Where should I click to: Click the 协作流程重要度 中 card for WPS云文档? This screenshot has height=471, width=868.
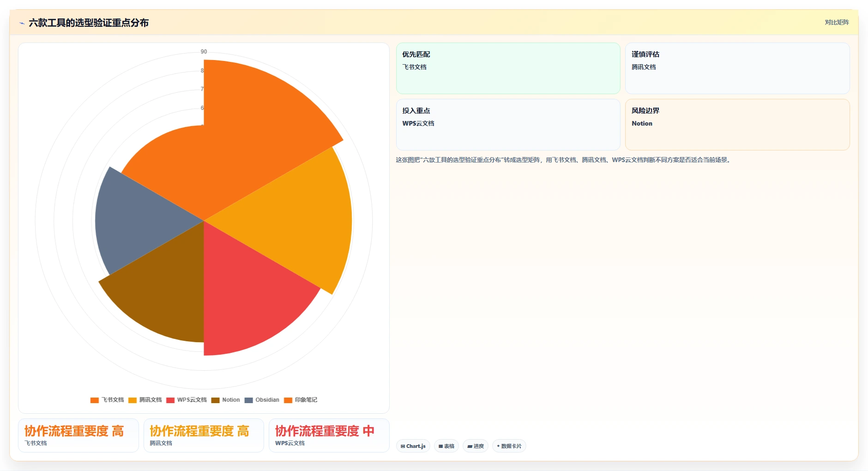click(x=329, y=435)
